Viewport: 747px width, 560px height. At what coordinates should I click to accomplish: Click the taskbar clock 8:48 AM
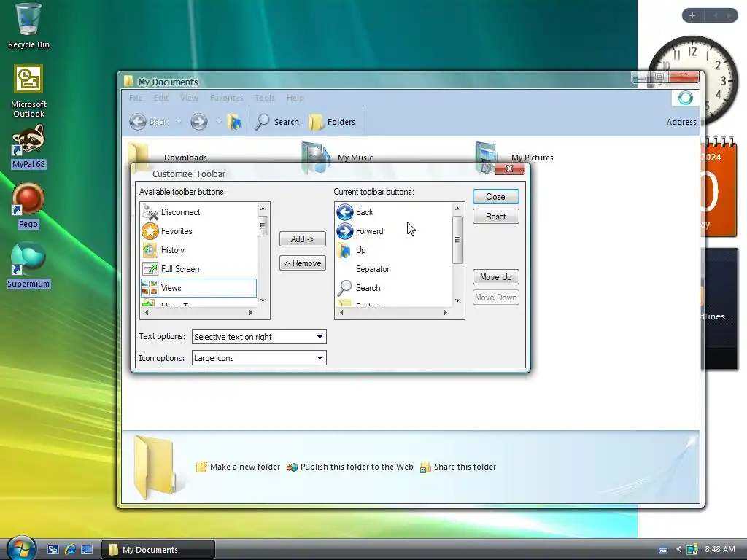[720, 550]
